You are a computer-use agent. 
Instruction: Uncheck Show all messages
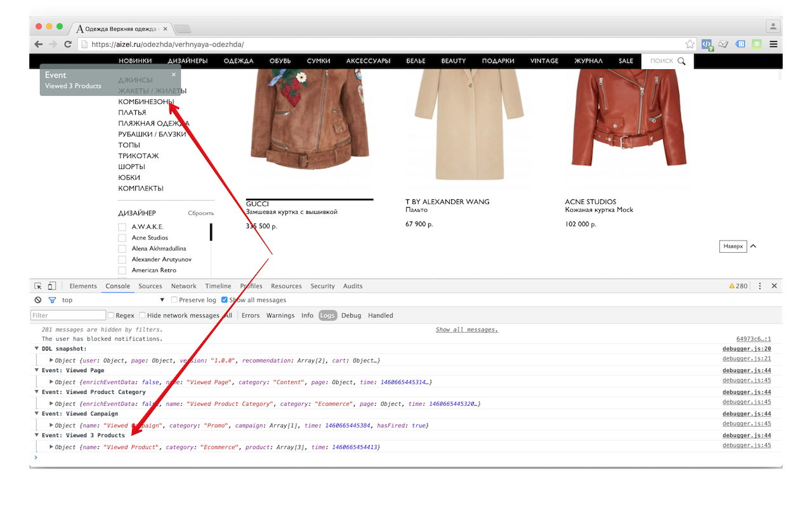pos(225,300)
